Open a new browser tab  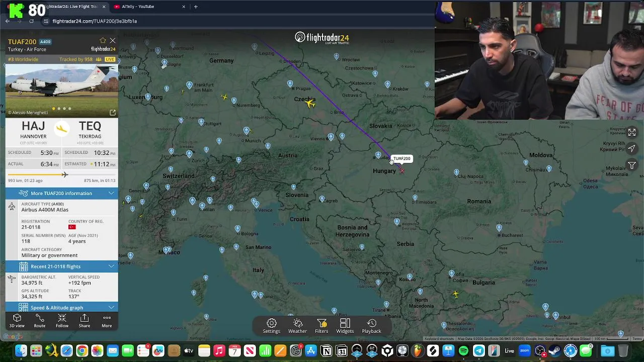(x=196, y=7)
